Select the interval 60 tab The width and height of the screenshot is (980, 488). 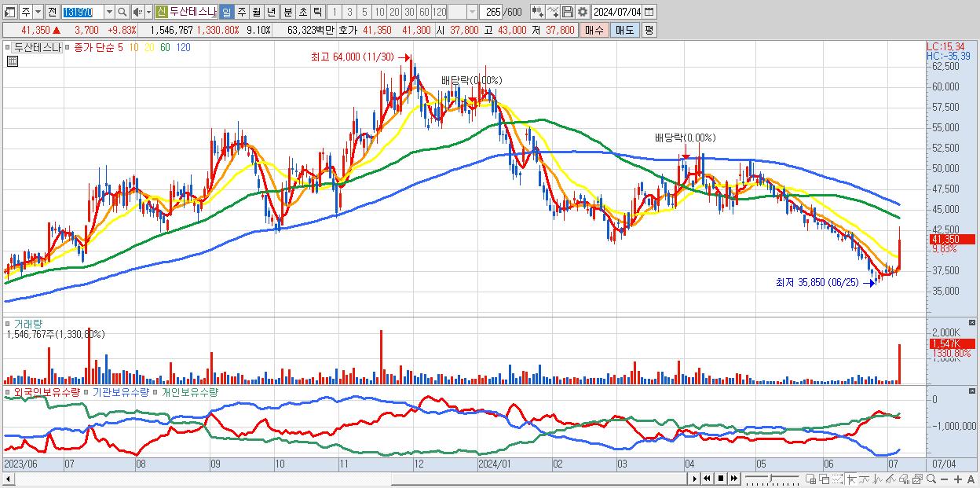pos(425,12)
